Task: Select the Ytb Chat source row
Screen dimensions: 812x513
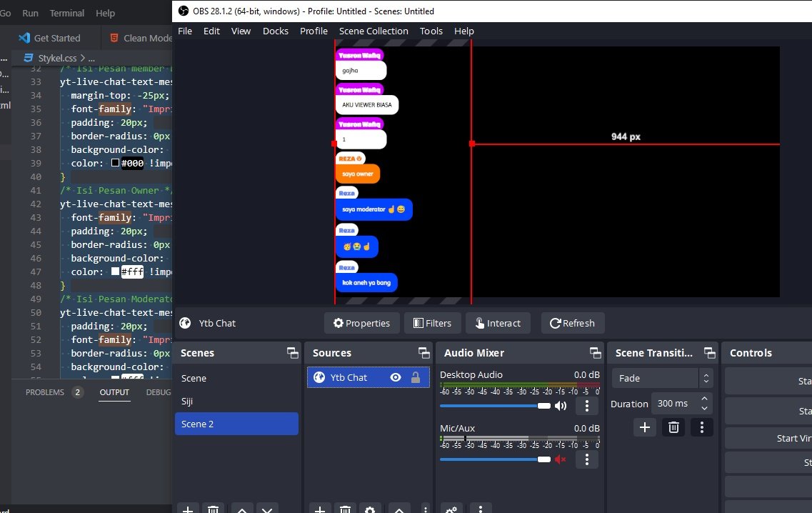Action: point(369,378)
